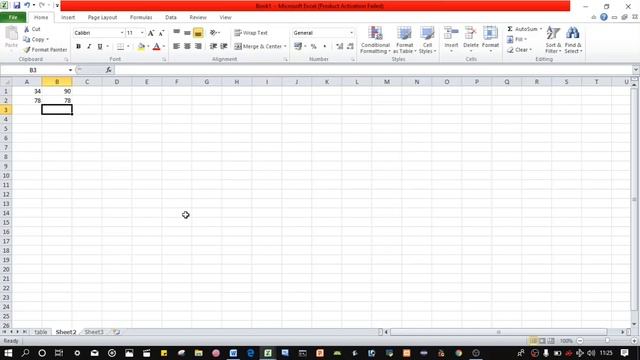Viewport: 640px width, 360px height.
Task: Open Find & Select
Action: click(573, 40)
